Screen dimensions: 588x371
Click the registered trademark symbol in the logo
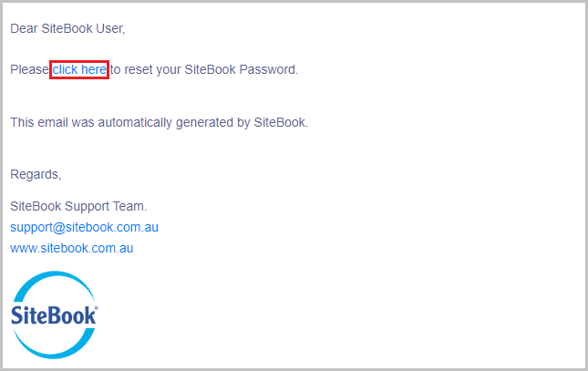(96, 308)
